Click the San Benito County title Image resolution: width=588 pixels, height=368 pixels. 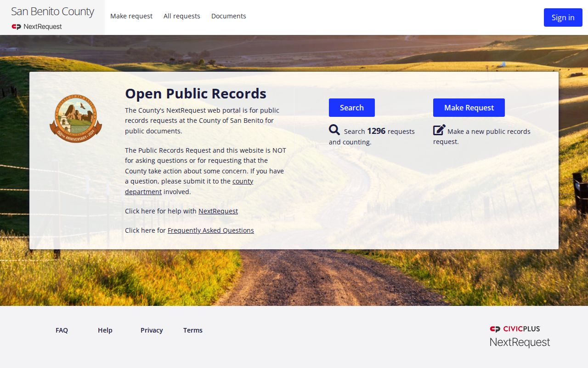pyautogui.click(x=52, y=11)
